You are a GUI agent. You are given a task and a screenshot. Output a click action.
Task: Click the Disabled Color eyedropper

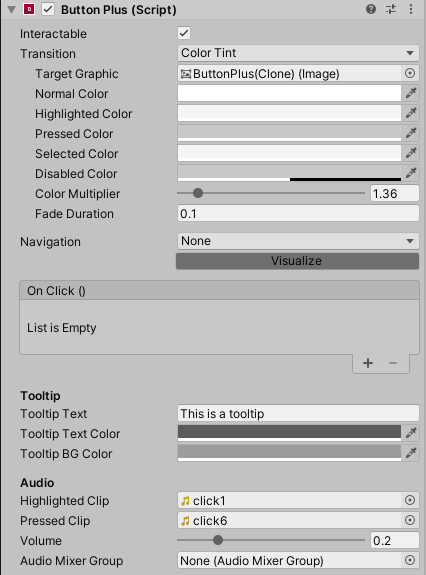click(x=411, y=173)
